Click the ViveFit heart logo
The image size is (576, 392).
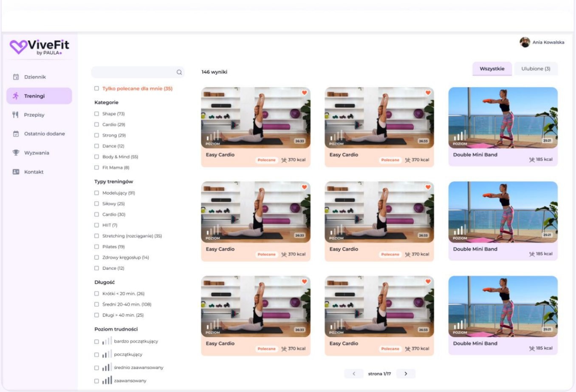(18, 47)
